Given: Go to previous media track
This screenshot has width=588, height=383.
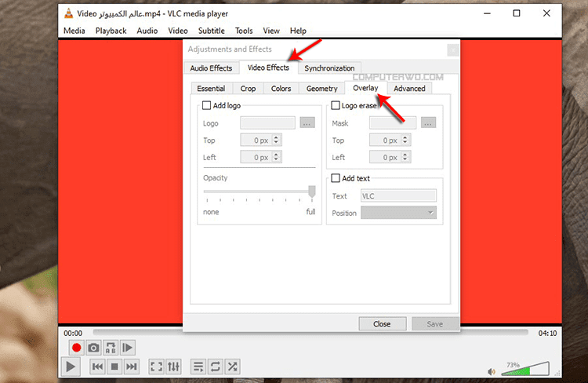Looking at the screenshot, I should click(x=97, y=367).
